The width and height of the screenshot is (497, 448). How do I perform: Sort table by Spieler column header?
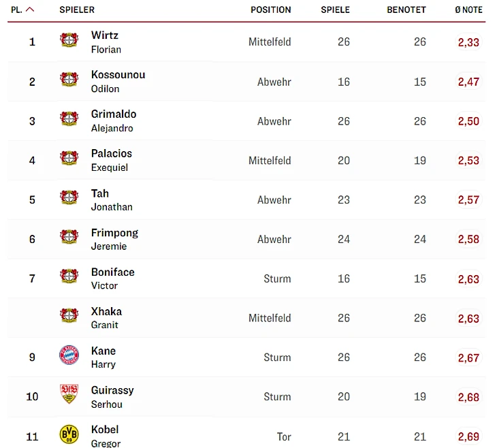click(x=77, y=10)
